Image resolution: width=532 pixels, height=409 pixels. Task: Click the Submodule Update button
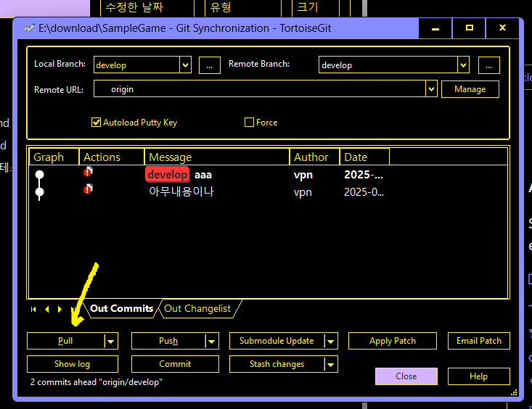pyautogui.click(x=277, y=341)
